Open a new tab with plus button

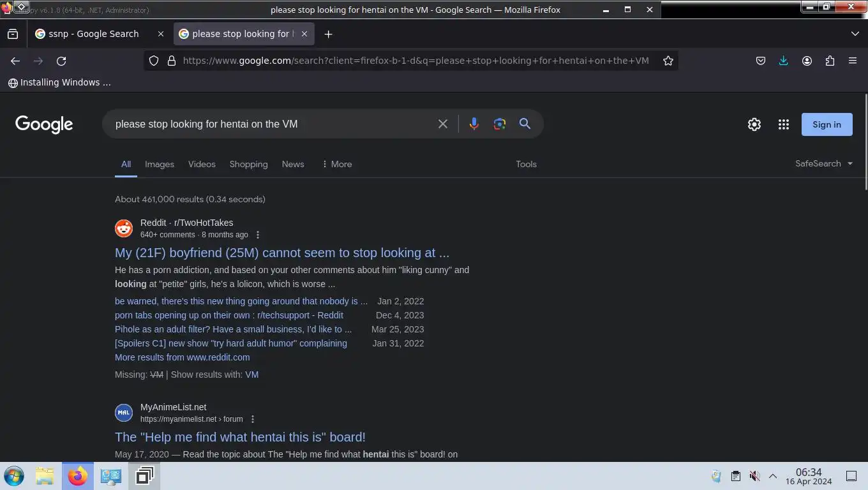pyautogui.click(x=328, y=34)
